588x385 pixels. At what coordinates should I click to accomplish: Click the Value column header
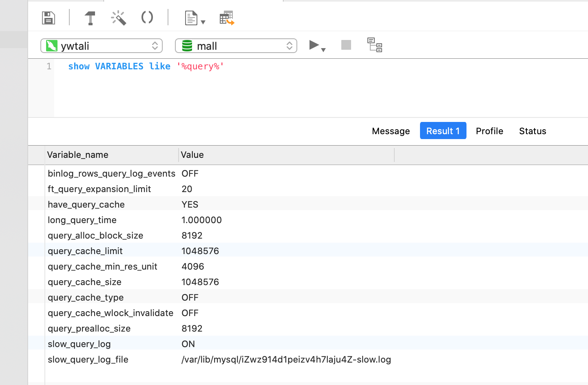(287, 155)
